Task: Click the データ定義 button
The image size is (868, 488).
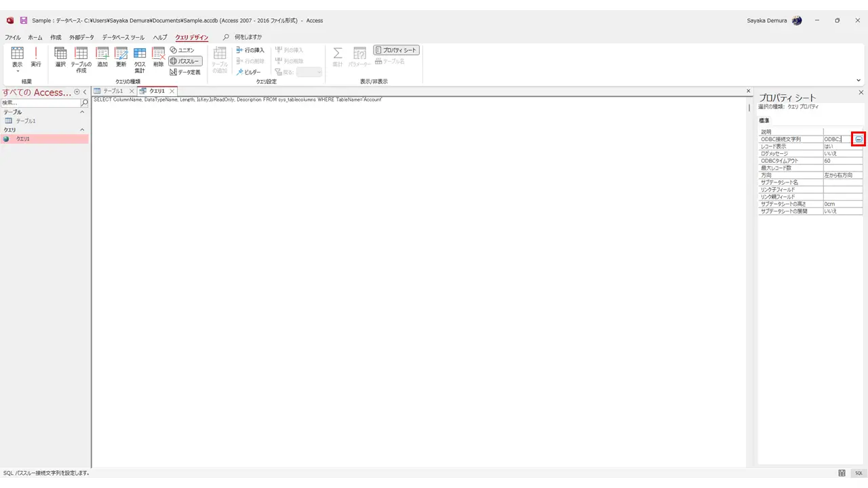Action: tap(185, 72)
